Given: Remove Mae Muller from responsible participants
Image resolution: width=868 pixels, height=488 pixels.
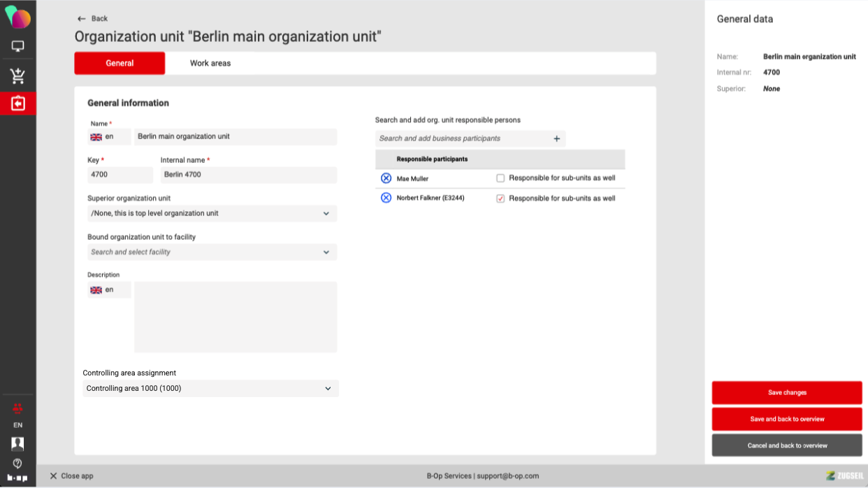Looking at the screenshot, I should (x=386, y=178).
